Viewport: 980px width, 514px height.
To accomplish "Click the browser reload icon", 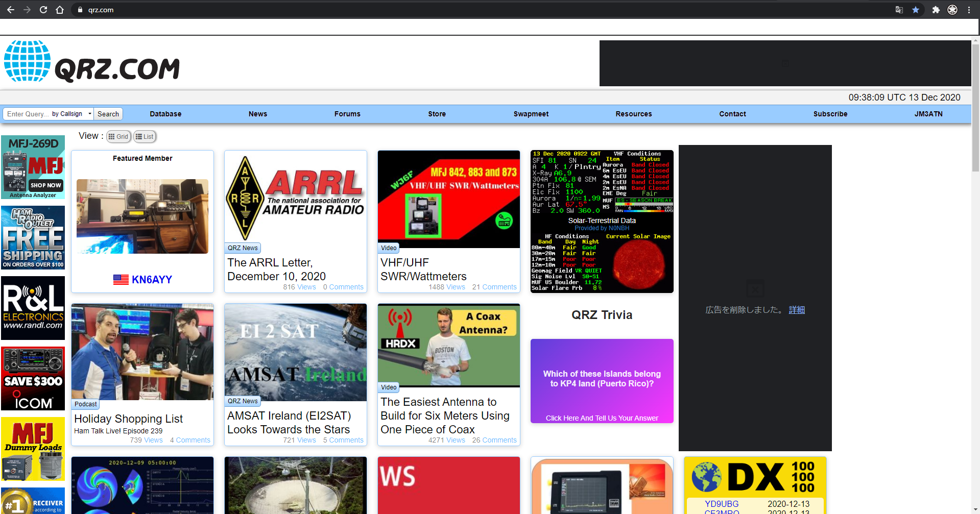I will pos(43,10).
